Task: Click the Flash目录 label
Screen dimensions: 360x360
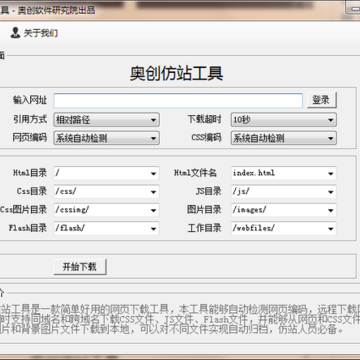Action: [28, 228]
